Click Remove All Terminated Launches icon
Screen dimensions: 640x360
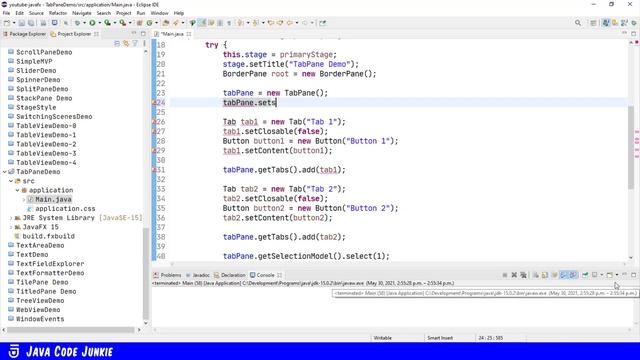point(524,275)
